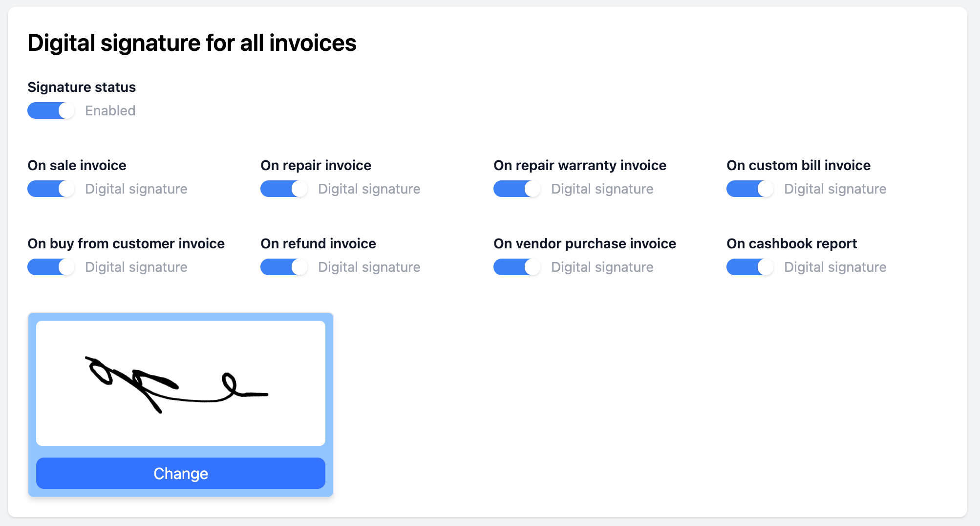Screen dimensions: 980x526
Task: Disable the Signature status toggle
Action: (51, 110)
